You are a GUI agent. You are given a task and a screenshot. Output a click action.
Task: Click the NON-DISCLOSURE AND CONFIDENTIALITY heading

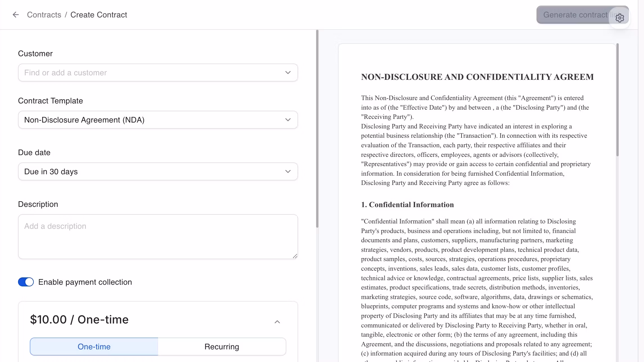coord(477,77)
